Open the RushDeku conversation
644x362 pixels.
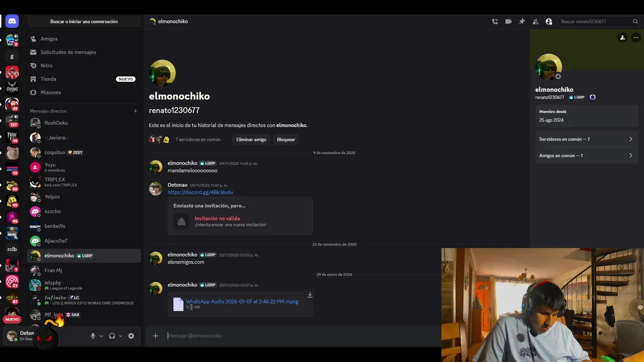84,123
